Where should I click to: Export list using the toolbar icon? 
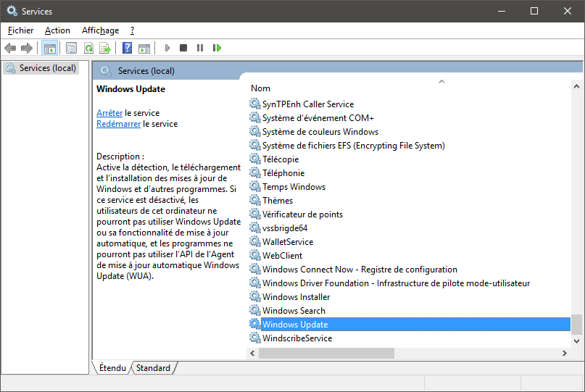pos(105,48)
